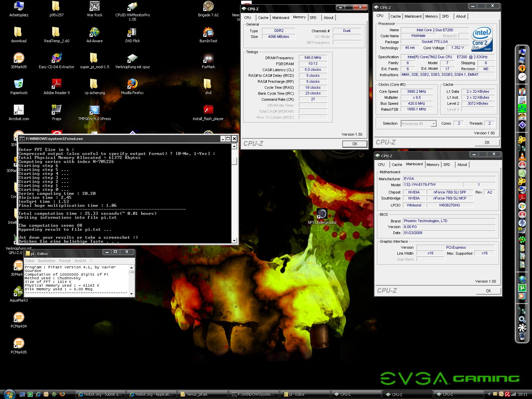Viewport: 532px width, 399px height.
Task: Select Mainboard tab in processor CPU-Z window
Action: point(413,16)
